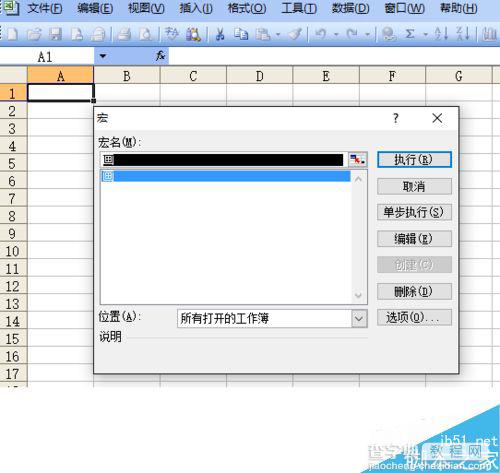Click the Permission document icon in toolbar
The height and width of the screenshot is (473, 500).
pyautogui.click(x=77, y=34)
